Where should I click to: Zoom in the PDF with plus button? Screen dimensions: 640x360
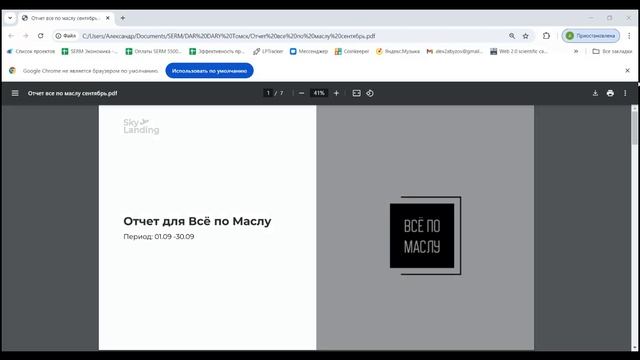336,93
